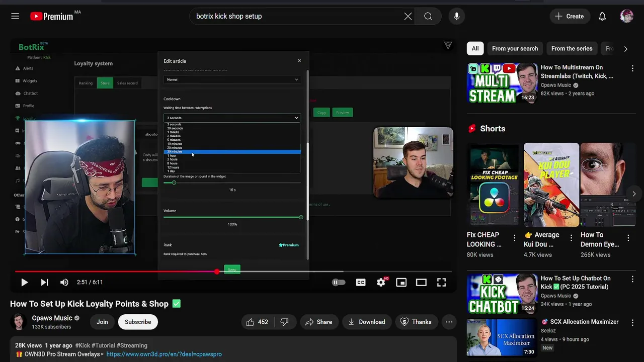Switch to the Ranking tab in the video
Screen dimensions: 644x362
pyautogui.click(x=86, y=83)
